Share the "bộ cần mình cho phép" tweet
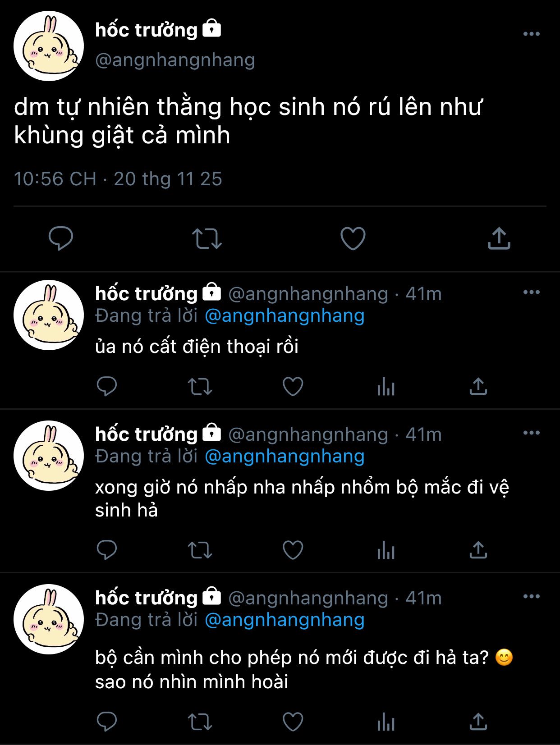560x745 pixels. point(478,722)
